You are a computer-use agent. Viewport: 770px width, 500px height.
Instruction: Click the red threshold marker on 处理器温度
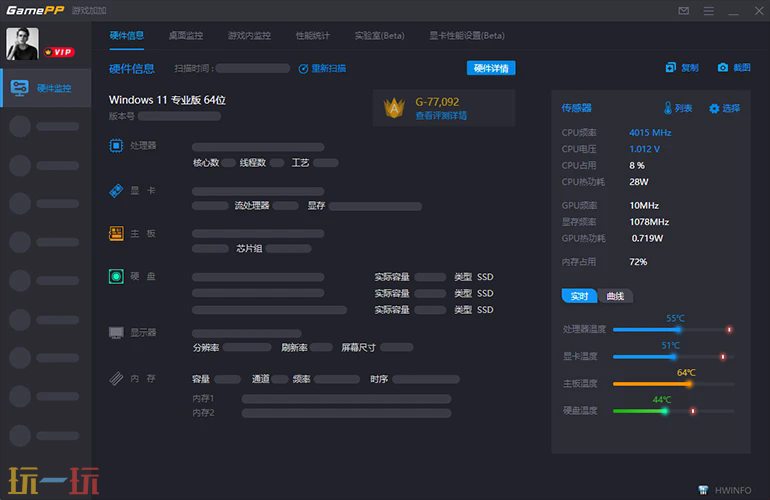tap(729, 330)
